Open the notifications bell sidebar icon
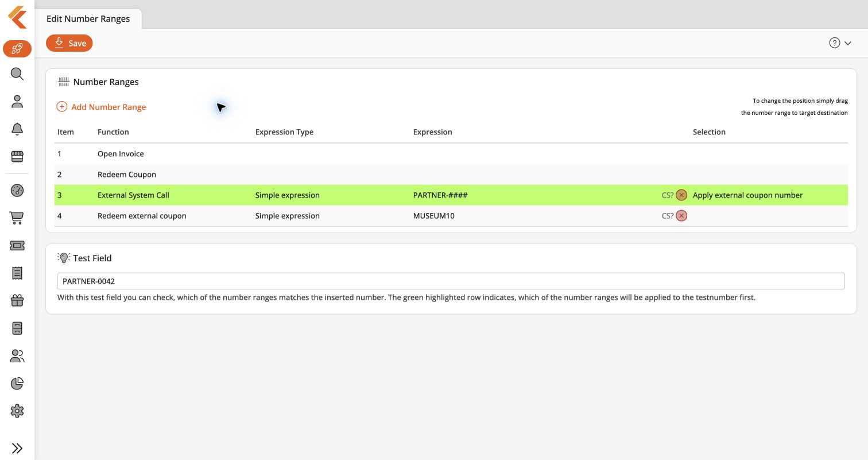 coord(17,129)
